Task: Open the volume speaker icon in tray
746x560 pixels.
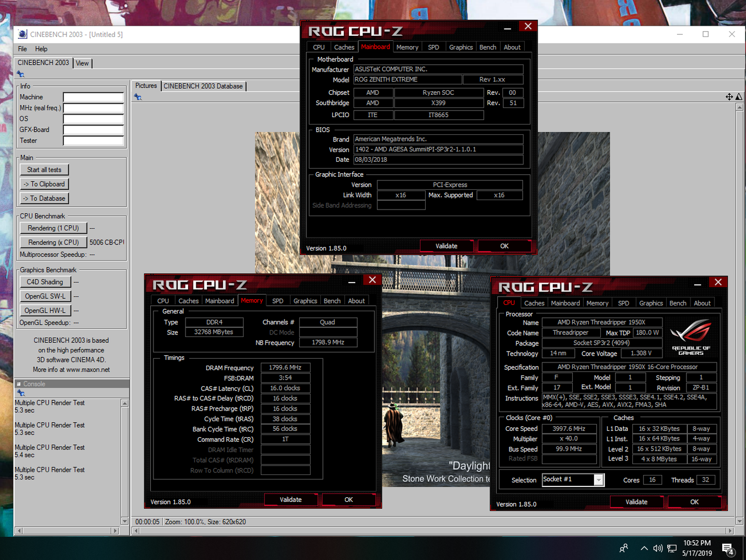Action: [x=658, y=548]
